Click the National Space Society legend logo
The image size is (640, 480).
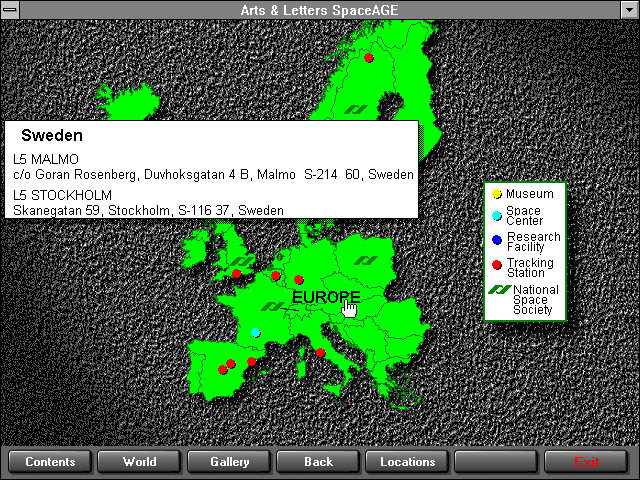click(500, 289)
